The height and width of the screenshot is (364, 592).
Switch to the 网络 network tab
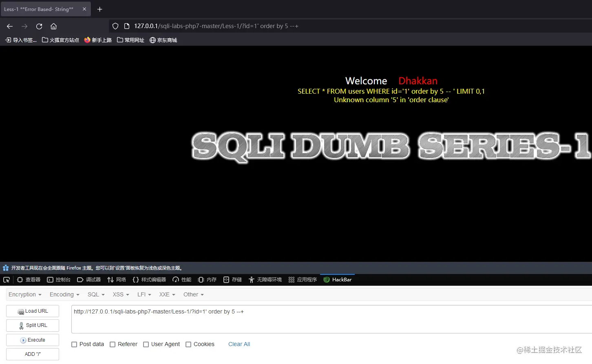click(117, 280)
